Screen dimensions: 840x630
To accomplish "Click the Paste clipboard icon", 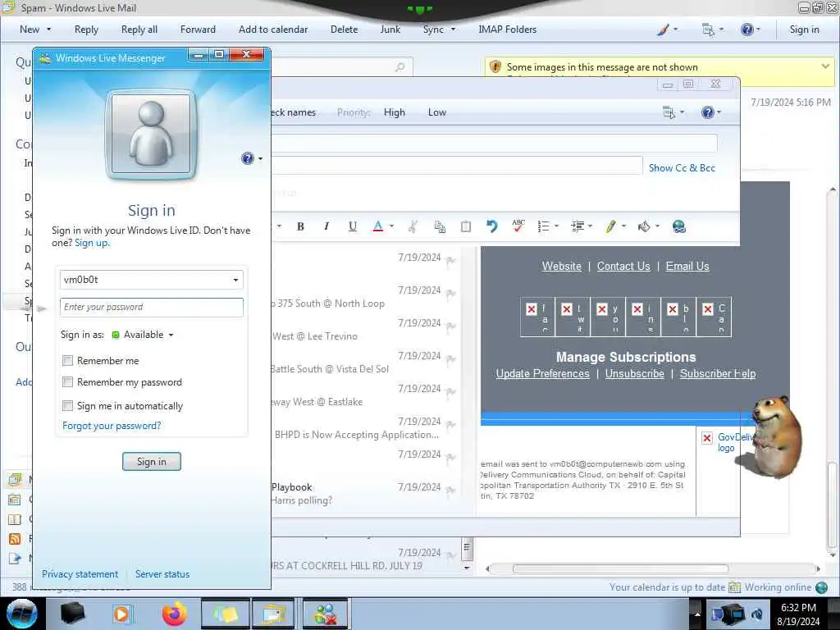I will [466, 226].
